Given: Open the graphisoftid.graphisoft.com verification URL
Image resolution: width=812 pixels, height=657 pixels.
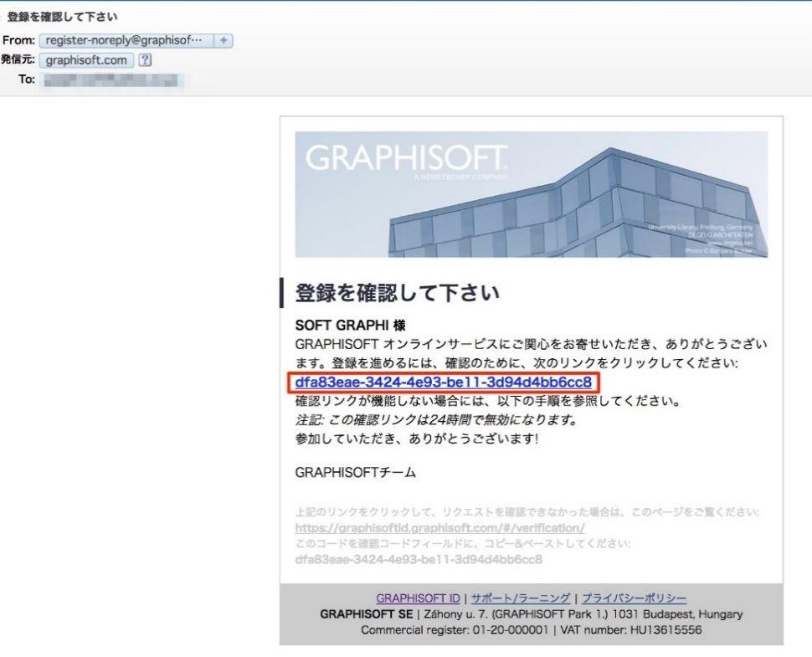Looking at the screenshot, I should point(439,528).
